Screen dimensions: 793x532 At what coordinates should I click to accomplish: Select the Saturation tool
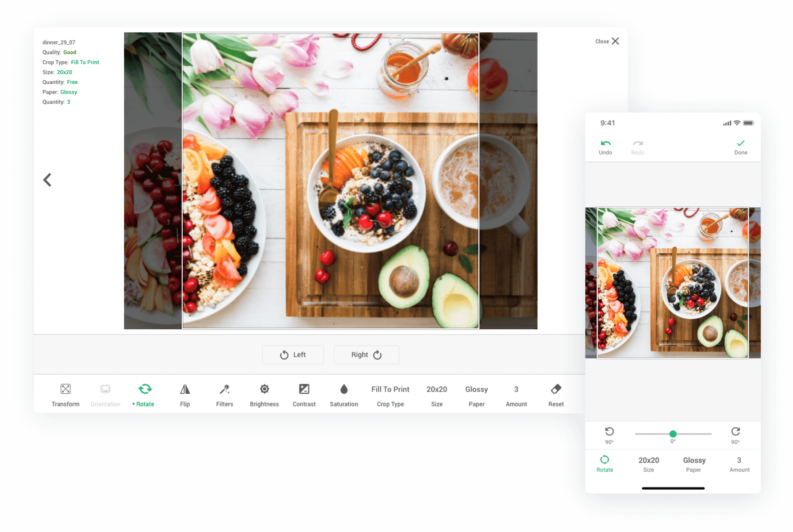click(344, 395)
